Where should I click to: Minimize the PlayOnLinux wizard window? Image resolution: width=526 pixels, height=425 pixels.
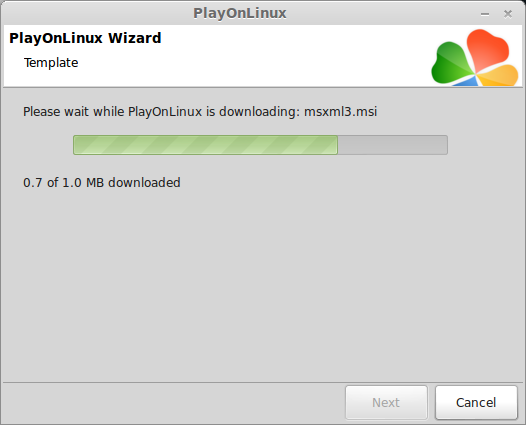[485, 14]
